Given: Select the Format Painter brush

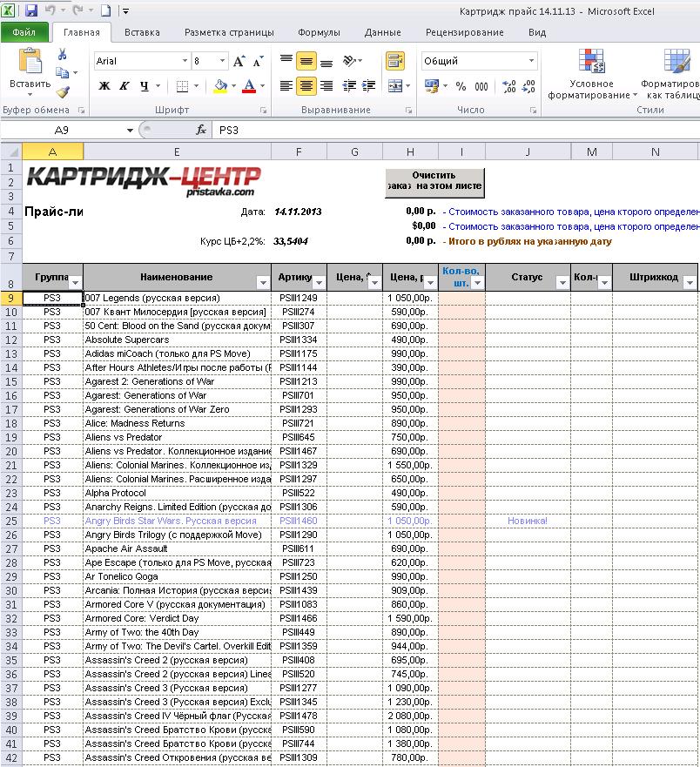Looking at the screenshot, I should (63, 91).
